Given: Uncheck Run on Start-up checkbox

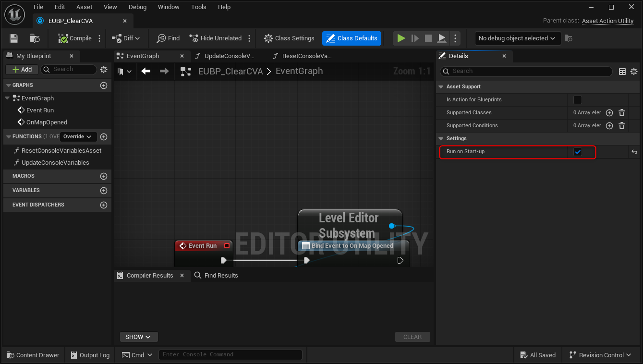Looking at the screenshot, I should pyautogui.click(x=578, y=152).
